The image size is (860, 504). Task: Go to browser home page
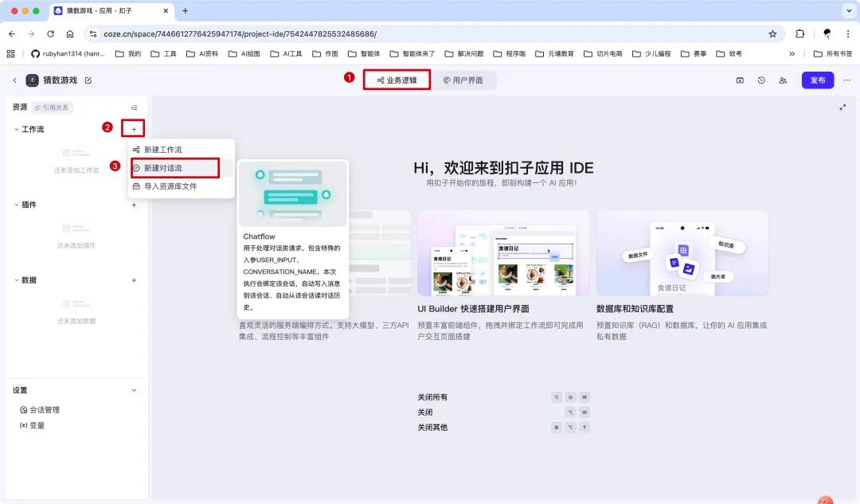(70, 34)
